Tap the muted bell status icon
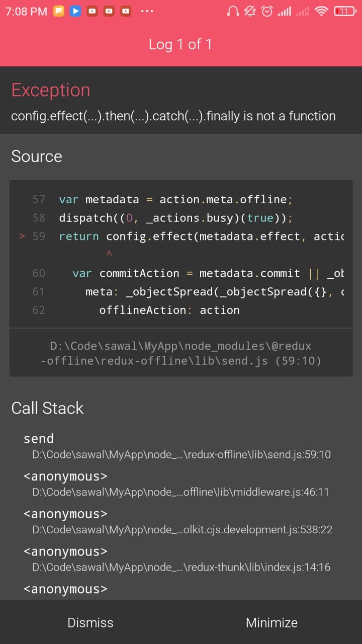This screenshot has width=362, height=644. point(250,11)
